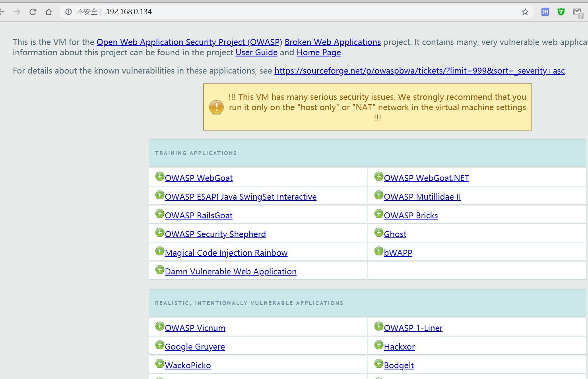This screenshot has height=379, width=588.
Task: Open Damn Vulnerable Web Application
Action: (231, 271)
